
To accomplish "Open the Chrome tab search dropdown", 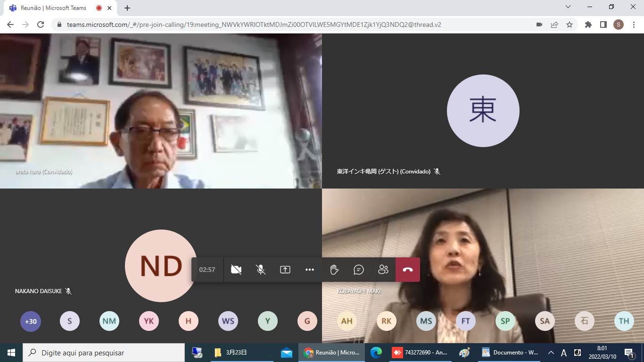I will pos(568,7).
